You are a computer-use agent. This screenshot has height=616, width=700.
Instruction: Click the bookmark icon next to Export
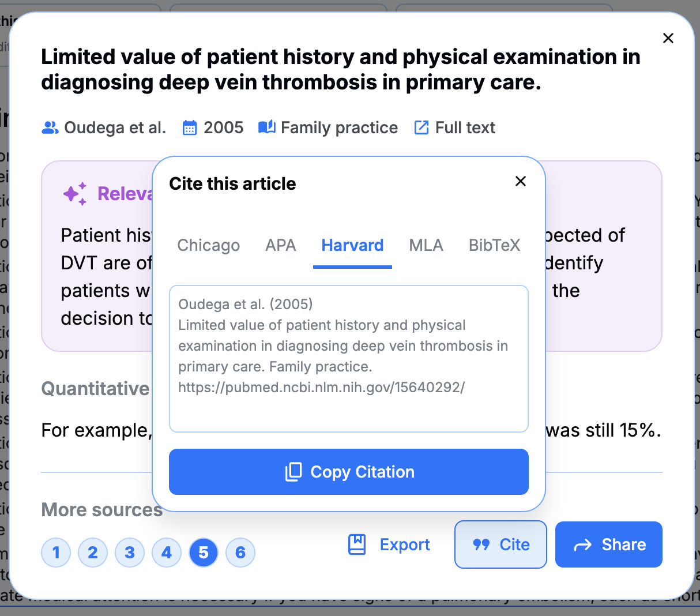[357, 544]
